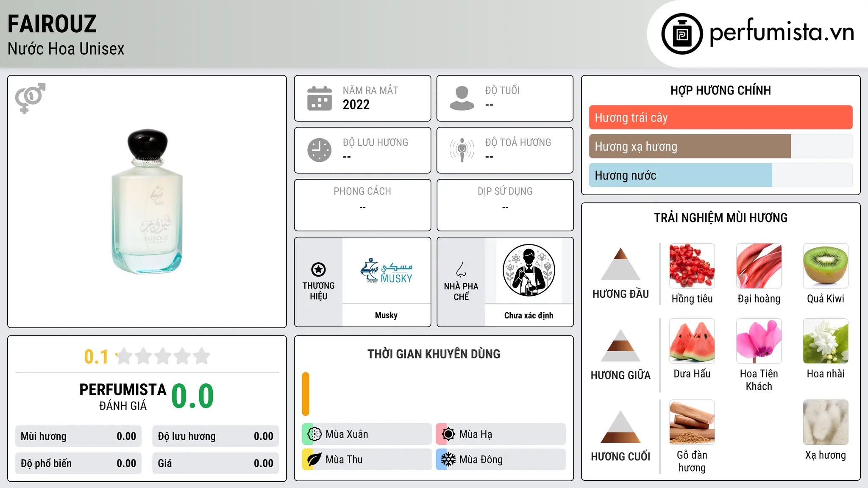868x488 pixels.
Task: Click the 0.1 user rating value
Action: point(96,357)
